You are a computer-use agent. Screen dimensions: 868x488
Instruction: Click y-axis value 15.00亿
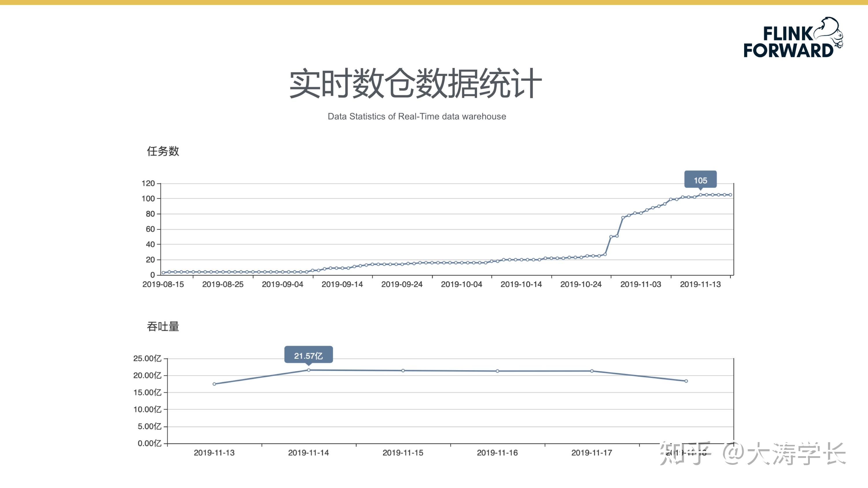pyautogui.click(x=147, y=392)
